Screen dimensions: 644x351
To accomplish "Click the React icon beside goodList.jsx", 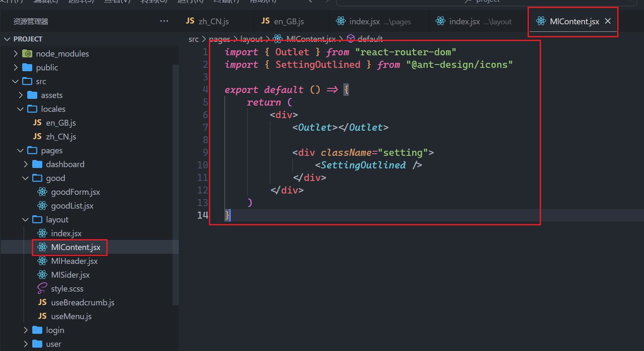I will (x=42, y=206).
